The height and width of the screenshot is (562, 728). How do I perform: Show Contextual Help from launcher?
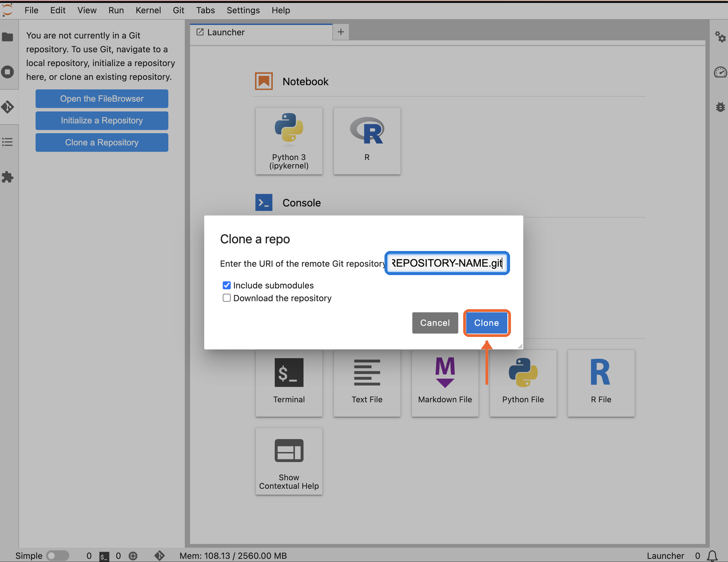[x=289, y=461]
